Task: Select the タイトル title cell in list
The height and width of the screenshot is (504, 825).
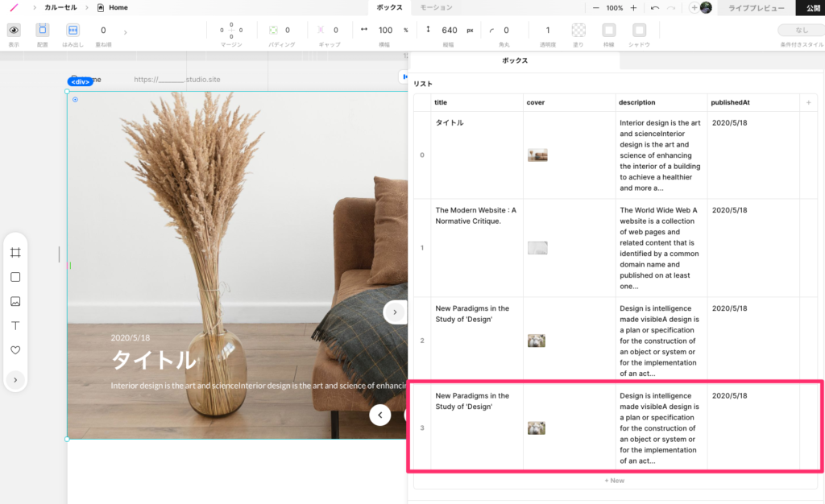Action: pyautogui.click(x=477, y=155)
